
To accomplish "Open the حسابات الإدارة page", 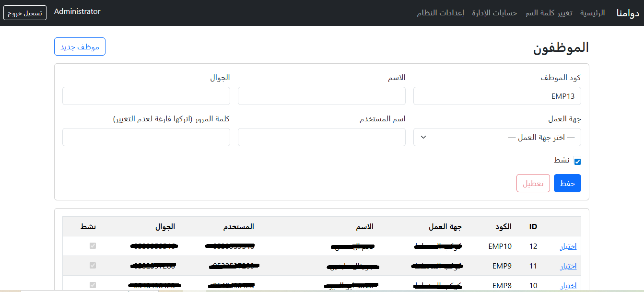I will (494, 13).
